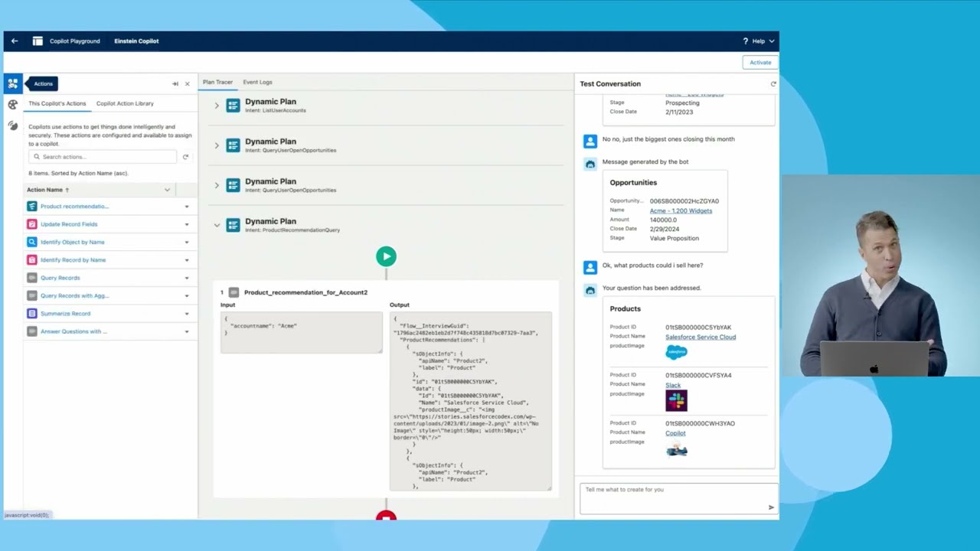The image size is (980, 551).
Task: Click the collapse panel icon in the Actions header
Action: (x=175, y=84)
